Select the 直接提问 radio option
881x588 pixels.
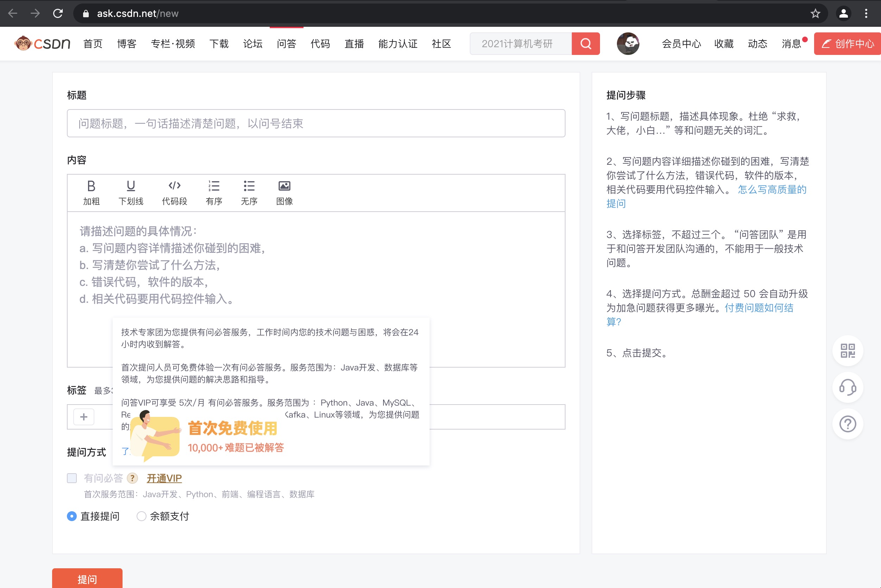[71, 517]
